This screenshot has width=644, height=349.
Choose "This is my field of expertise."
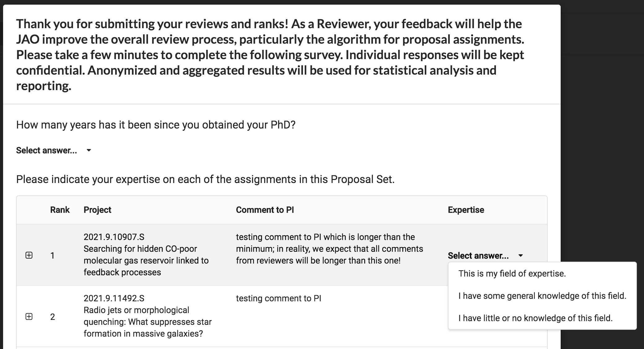(512, 273)
